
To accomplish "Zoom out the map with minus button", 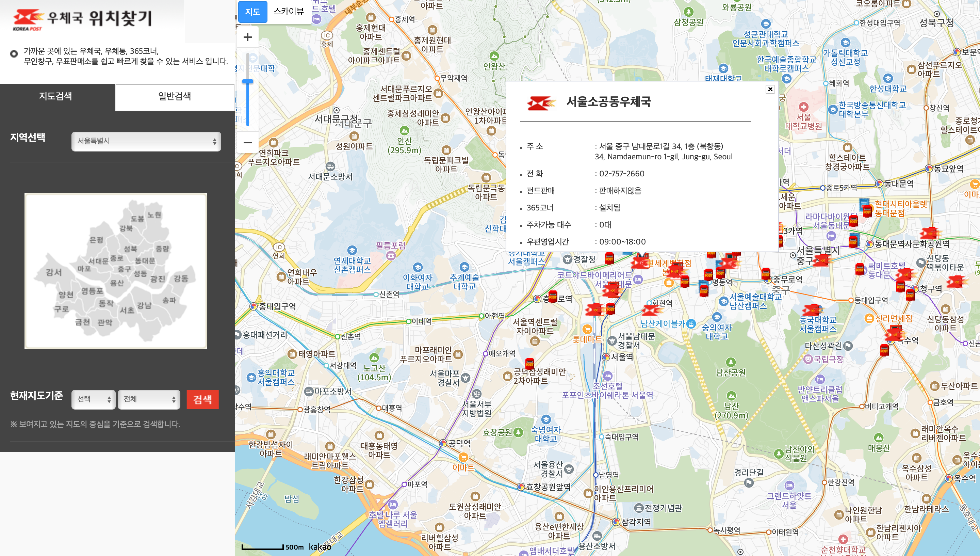I will click(x=247, y=142).
